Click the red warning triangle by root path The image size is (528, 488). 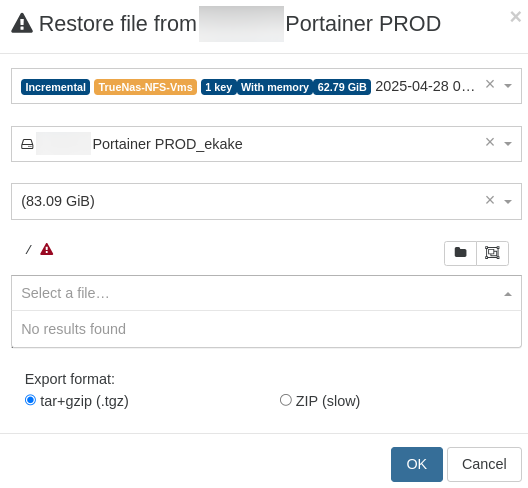(46, 250)
